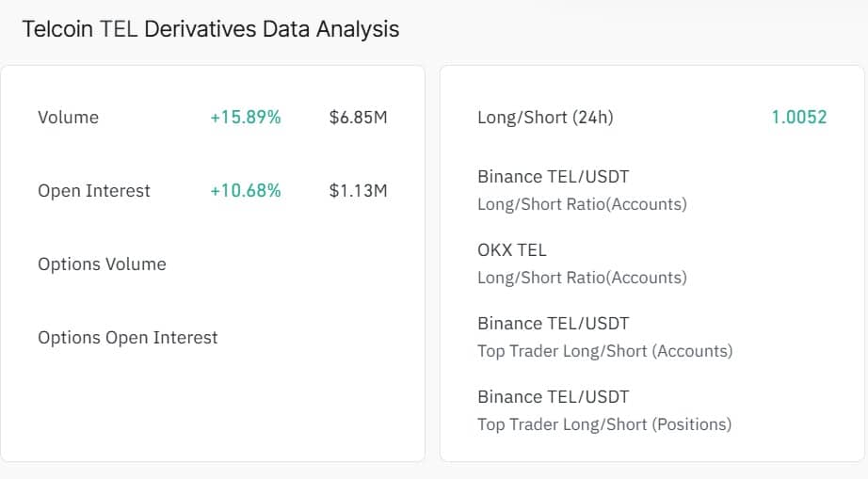Select the Options Open Interest row label
Screen dimensions: 868x479
tap(127, 338)
